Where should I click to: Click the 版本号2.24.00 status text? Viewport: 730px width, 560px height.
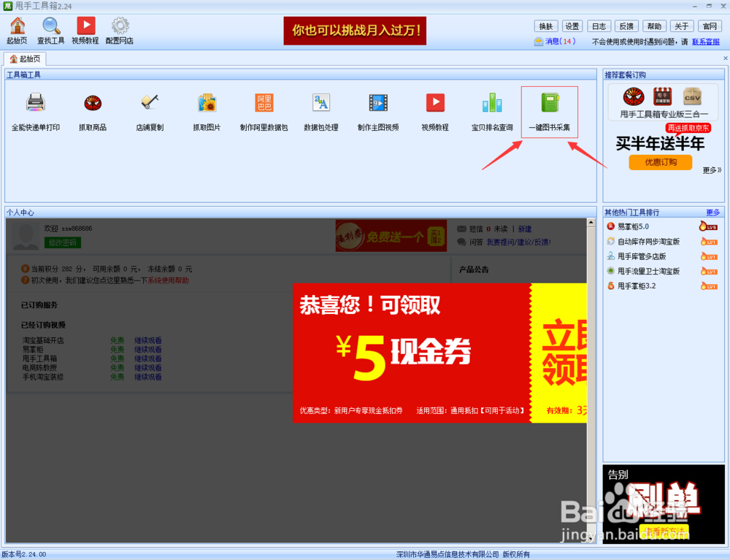click(24, 554)
